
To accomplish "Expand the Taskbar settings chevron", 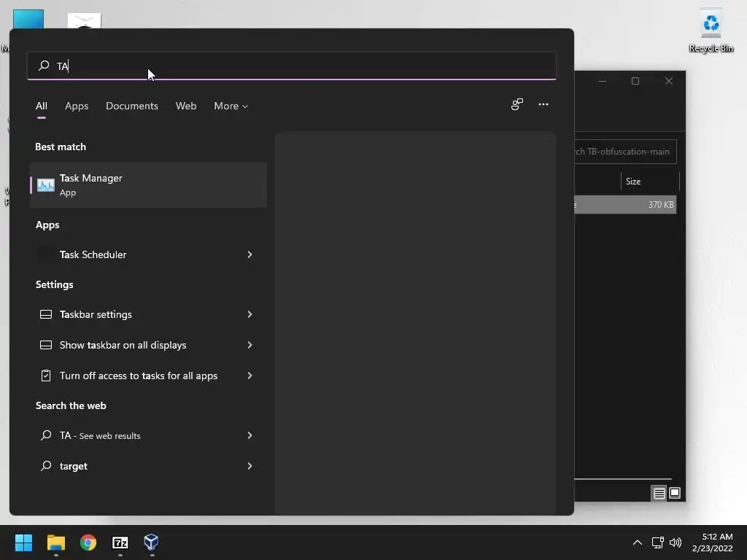I will point(249,314).
